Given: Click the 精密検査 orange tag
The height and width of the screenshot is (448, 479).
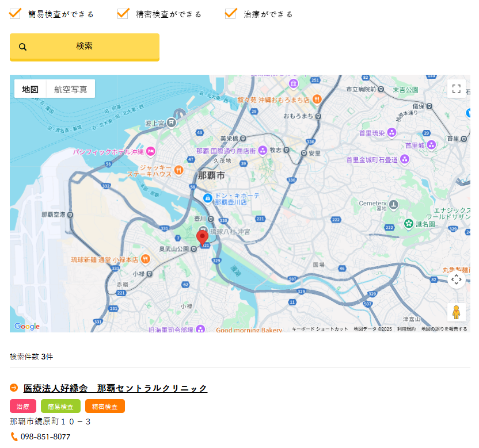Looking at the screenshot, I should (x=105, y=406).
